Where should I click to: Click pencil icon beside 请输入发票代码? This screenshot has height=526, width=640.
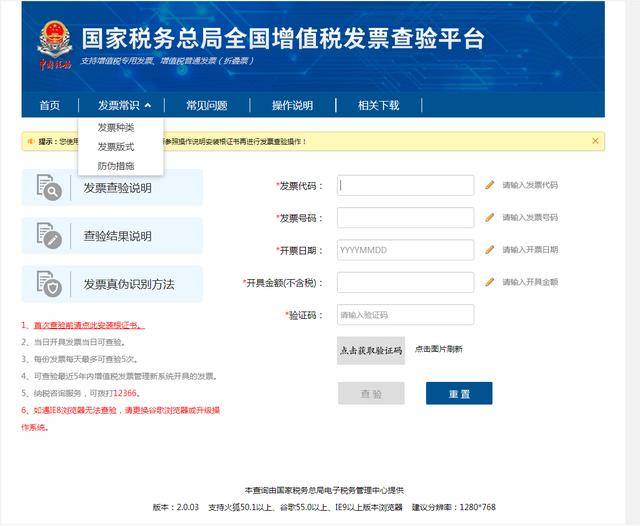pos(490,185)
